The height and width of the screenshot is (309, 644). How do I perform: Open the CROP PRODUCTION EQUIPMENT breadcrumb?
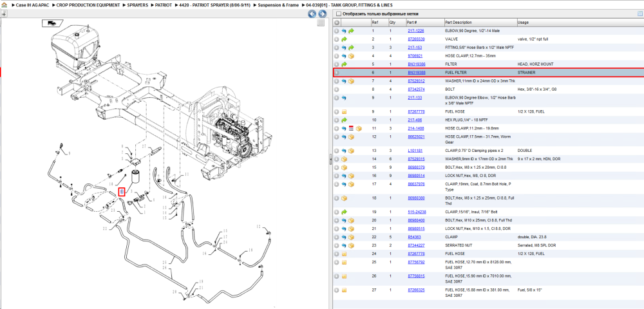tap(88, 5)
